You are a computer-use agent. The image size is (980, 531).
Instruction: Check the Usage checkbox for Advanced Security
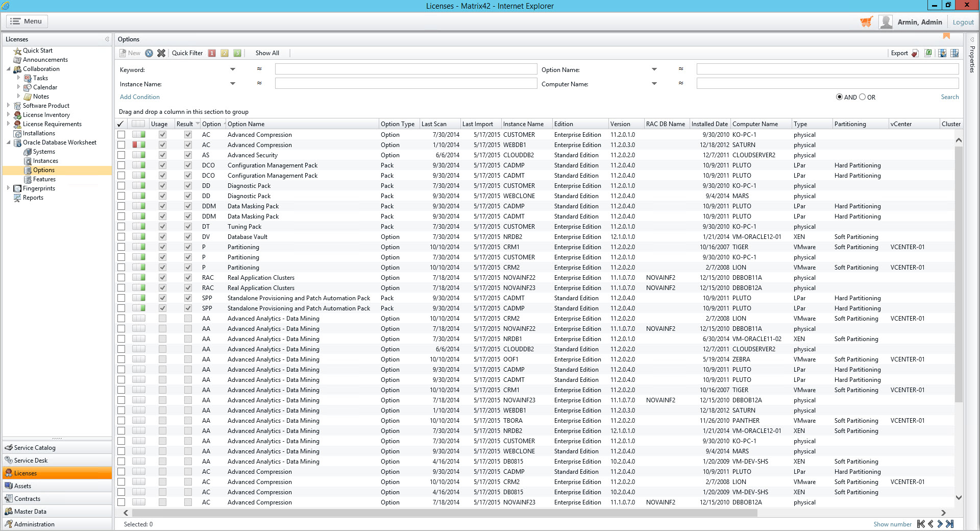click(162, 155)
